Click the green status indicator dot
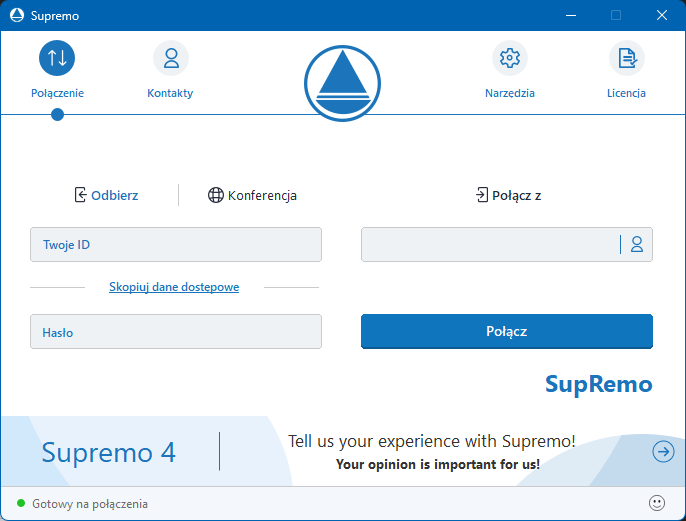Image resolution: width=686 pixels, height=521 pixels. (x=21, y=503)
